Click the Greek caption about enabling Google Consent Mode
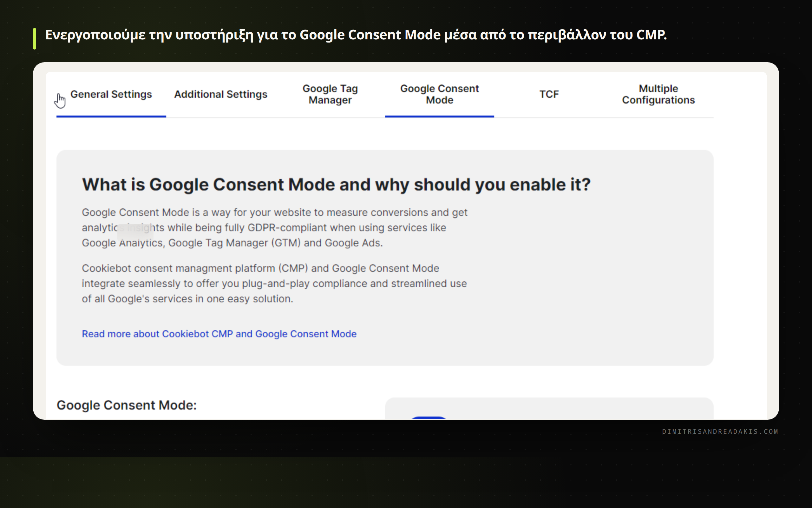 point(356,35)
